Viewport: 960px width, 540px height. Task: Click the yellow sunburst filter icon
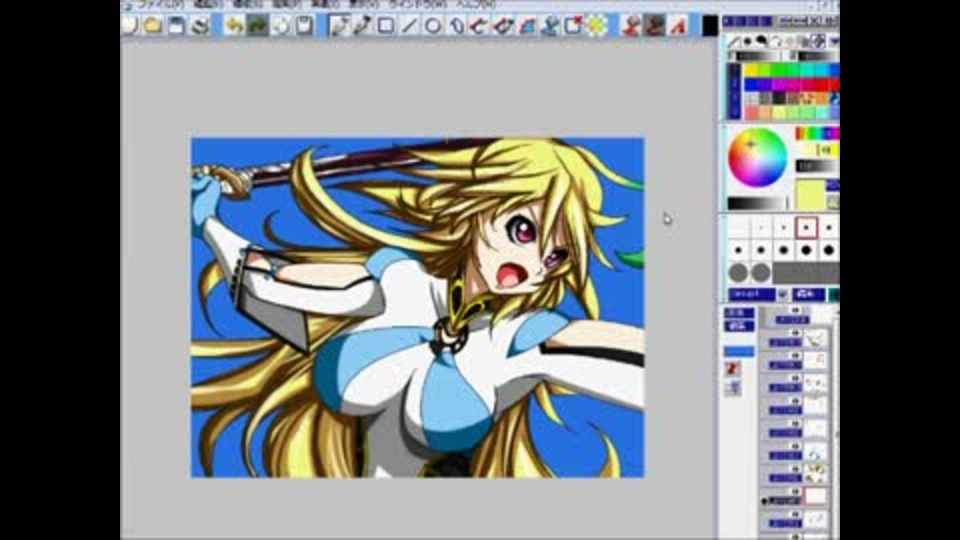coord(597,25)
